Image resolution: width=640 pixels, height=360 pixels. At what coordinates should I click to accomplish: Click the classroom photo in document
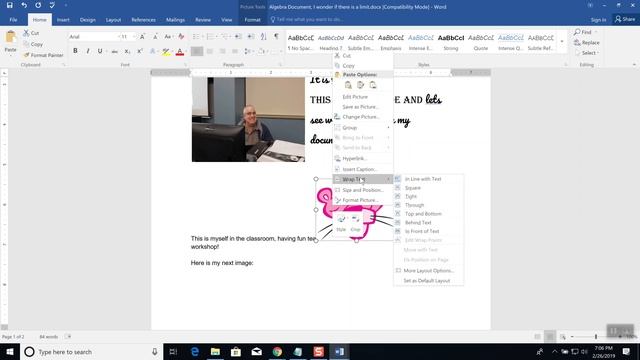[x=248, y=120]
